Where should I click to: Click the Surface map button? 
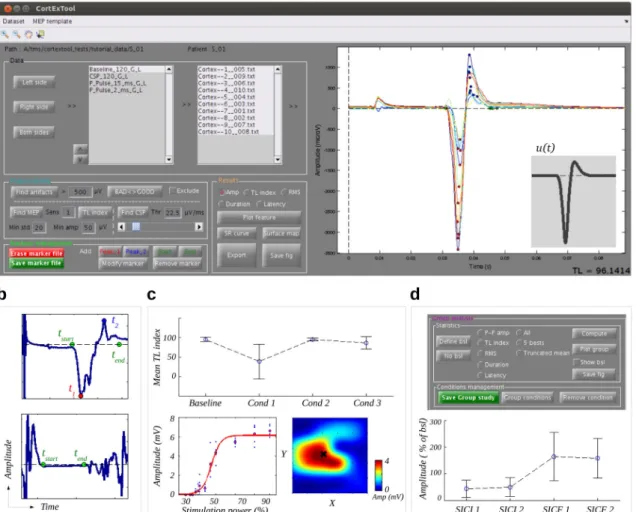click(x=281, y=233)
